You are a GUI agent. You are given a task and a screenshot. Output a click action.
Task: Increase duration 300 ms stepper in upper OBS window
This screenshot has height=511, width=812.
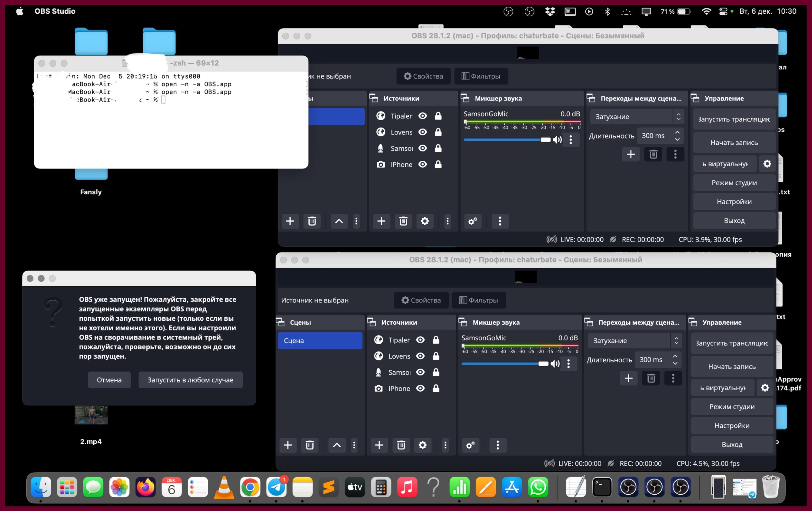677,132
